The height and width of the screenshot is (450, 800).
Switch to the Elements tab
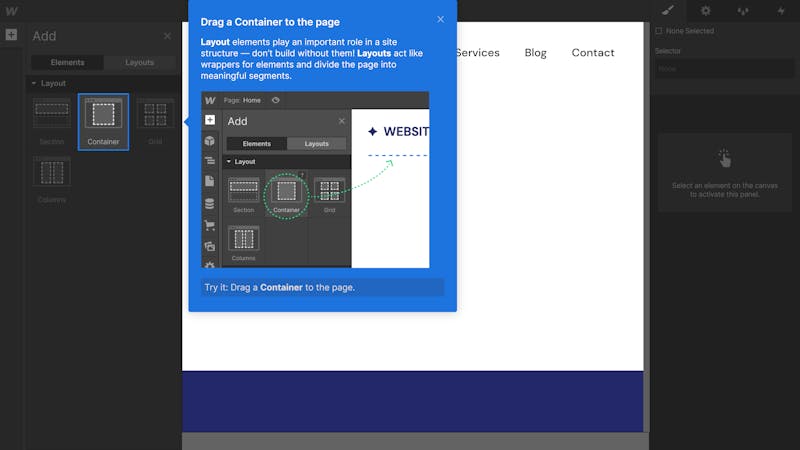click(x=67, y=62)
